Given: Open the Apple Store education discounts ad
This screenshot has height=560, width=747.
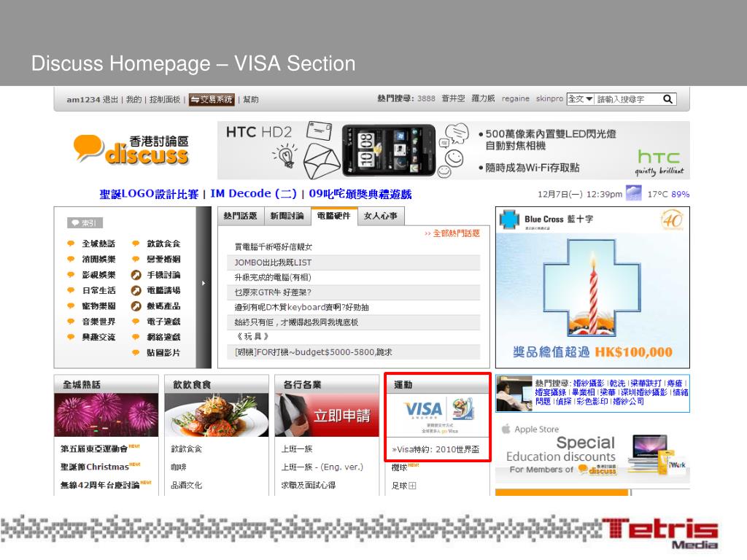Looking at the screenshot, I should 592,452.
